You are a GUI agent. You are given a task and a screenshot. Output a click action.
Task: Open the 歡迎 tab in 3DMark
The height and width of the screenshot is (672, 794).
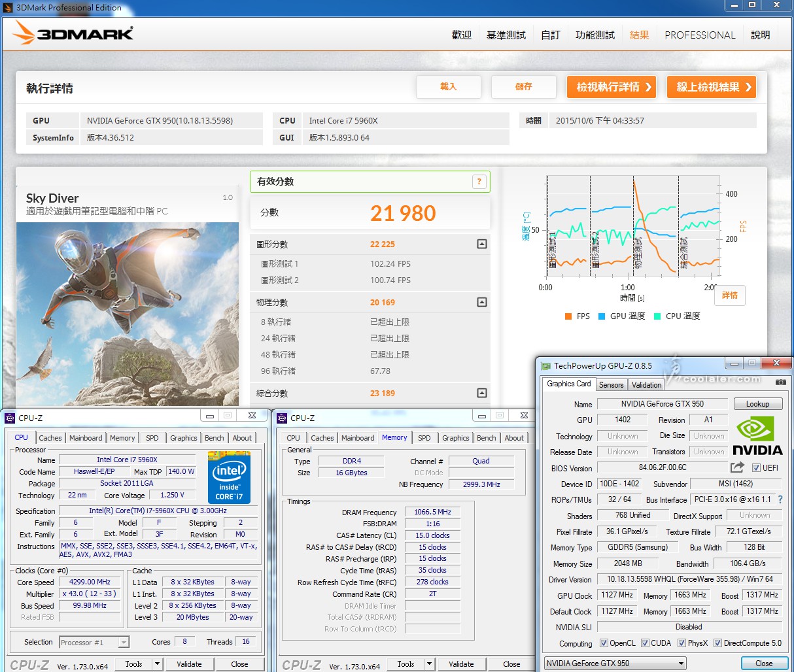click(x=462, y=35)
